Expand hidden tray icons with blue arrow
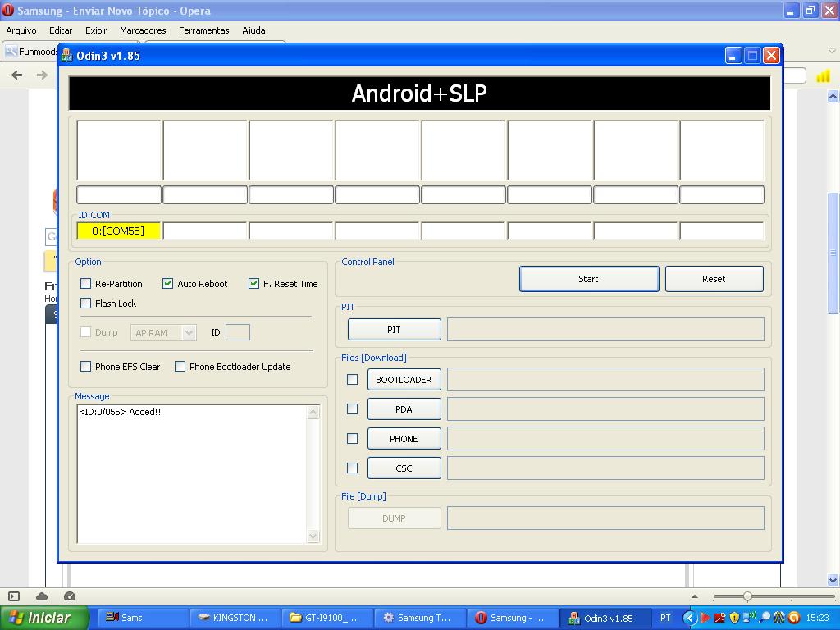The height and width of the screenshot is (630, 840). click(x=690, y=618)
